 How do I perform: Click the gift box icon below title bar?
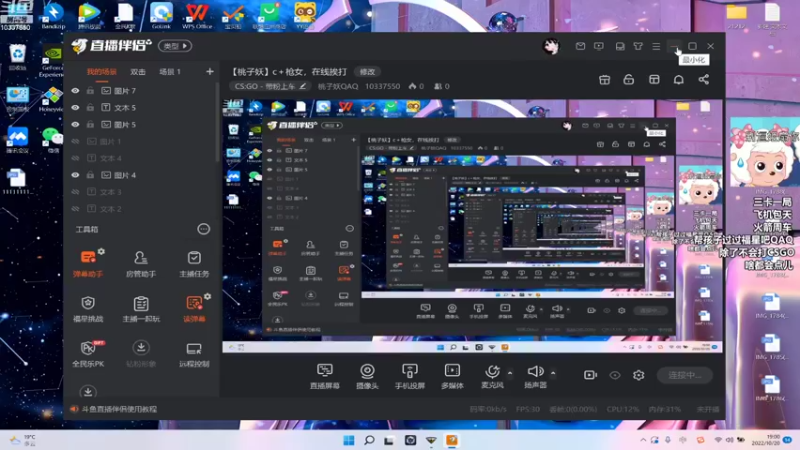coord(605,80)
